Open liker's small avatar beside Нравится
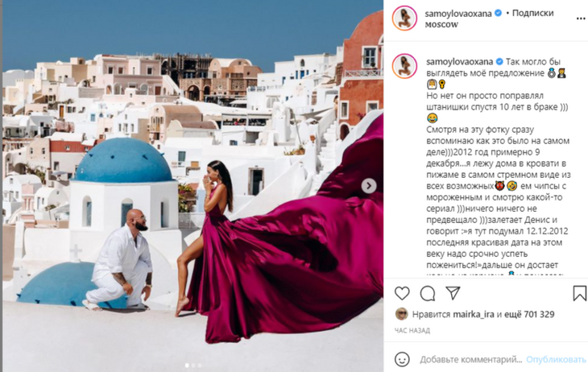The width and height of the screenshot is (588, 372). click(x=402, y=314)
